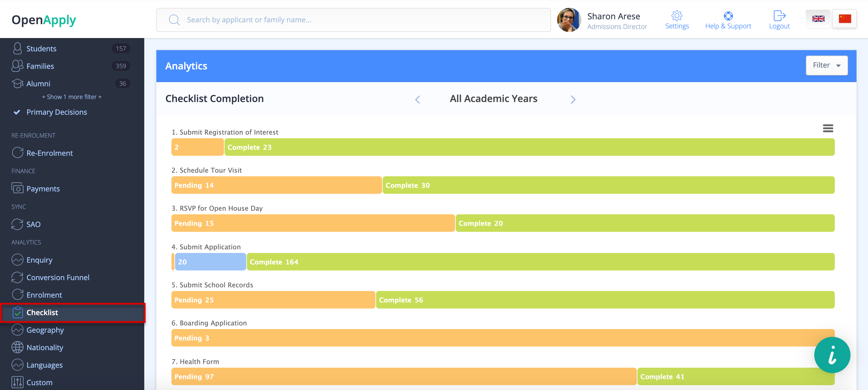Click the Students count badge 157
Viewport: 868px width, 390px height.
pyautogui.click(x=121, y=49)
